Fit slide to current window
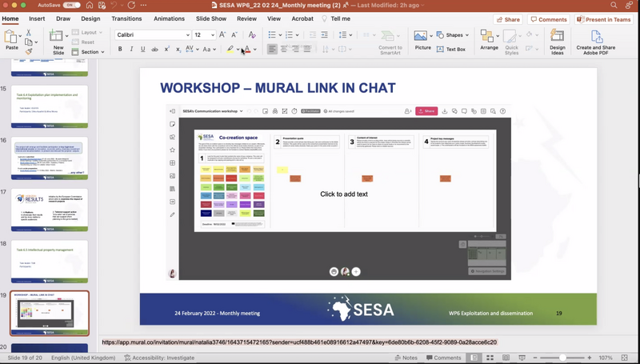 (x=624, y=358)
